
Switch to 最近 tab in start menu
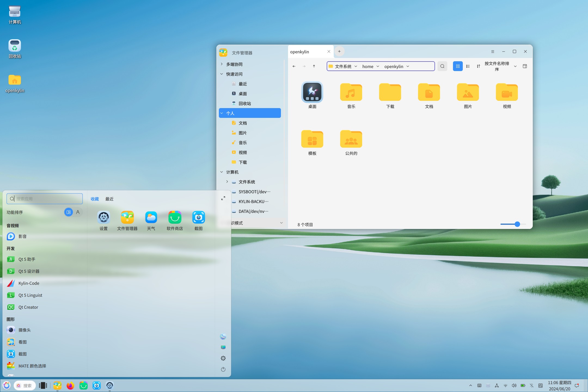109,199
